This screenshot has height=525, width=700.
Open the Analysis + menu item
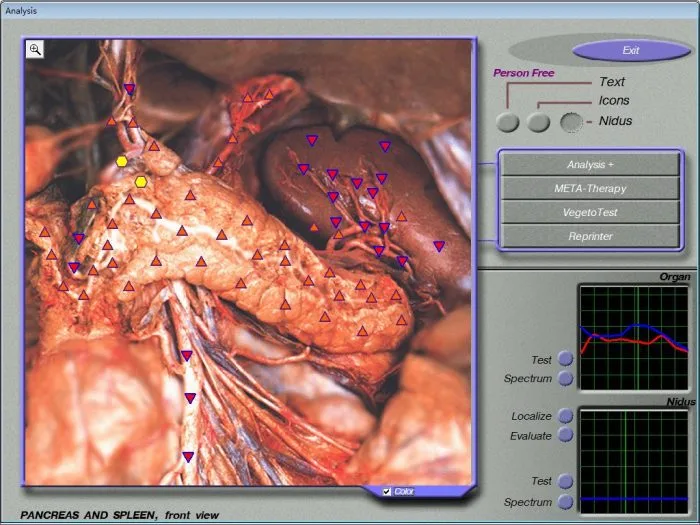[590, 165]
